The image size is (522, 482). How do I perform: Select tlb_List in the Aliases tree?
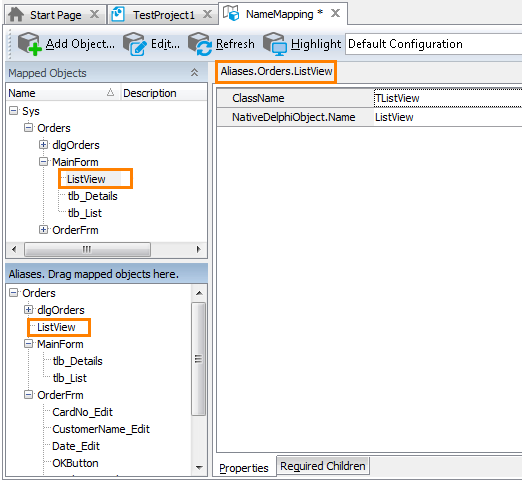(x=70, y=378)
